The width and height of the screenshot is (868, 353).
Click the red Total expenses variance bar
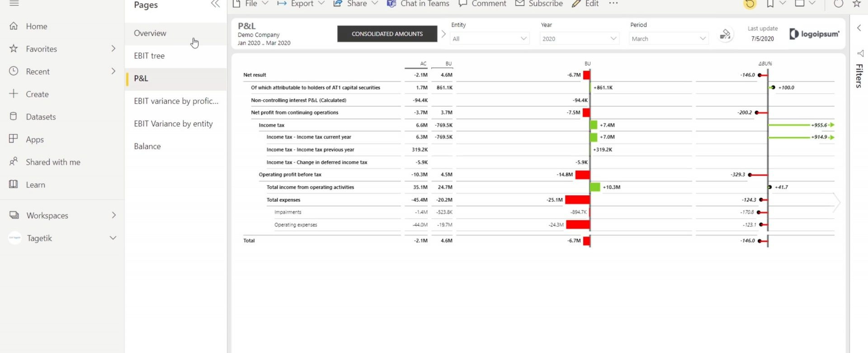[x=577, y=200]
